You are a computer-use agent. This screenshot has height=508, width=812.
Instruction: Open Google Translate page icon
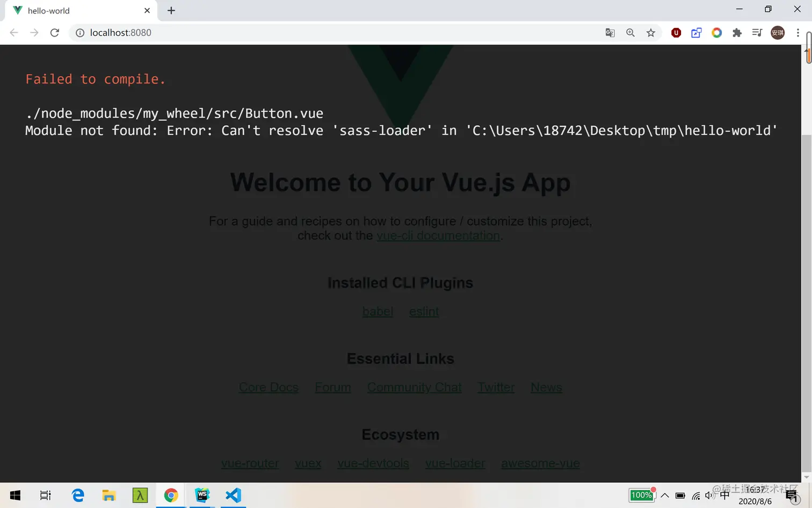point(610,33)
